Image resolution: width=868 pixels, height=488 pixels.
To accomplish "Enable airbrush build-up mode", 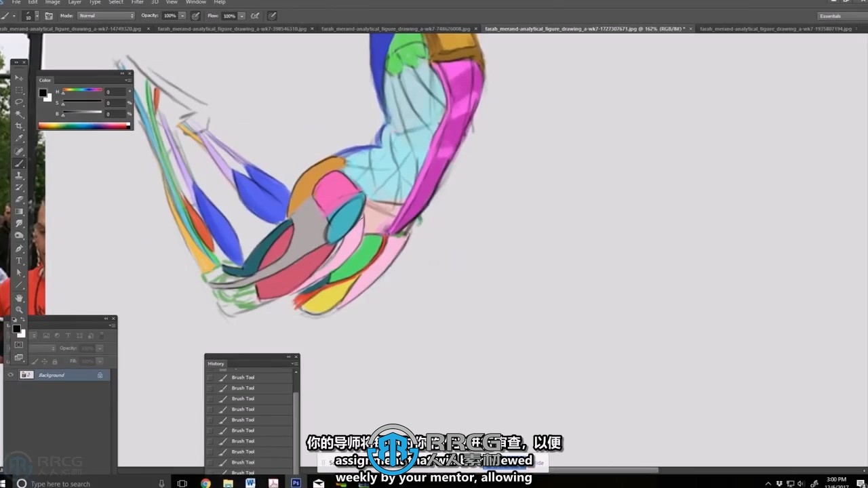I will pyautogui.click(x=255, y=16).
